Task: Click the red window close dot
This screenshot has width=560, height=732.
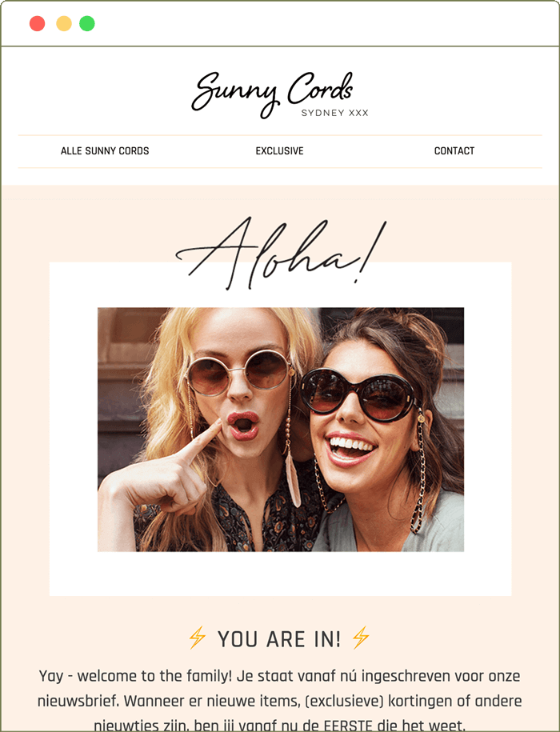Action: pyautogui.click(x=38, y=23)
